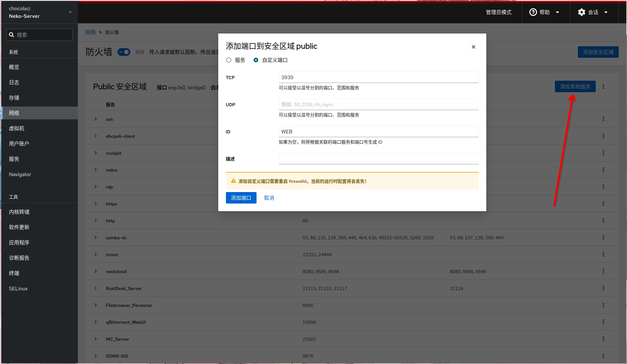This screenshot has width=627, height=364.
Task: Open kebab menu for DDNS-GO row
Action: (603, 356)
